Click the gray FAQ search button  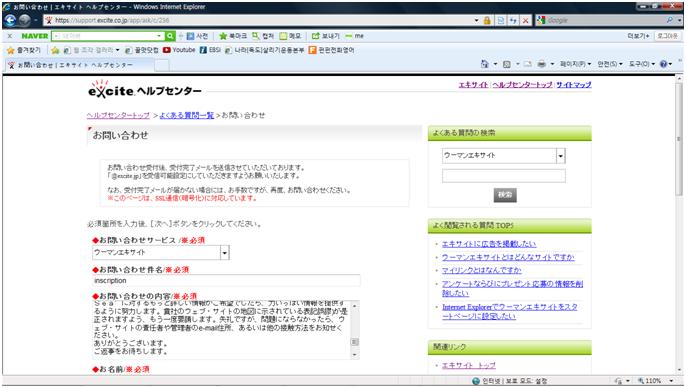[505, 195]
